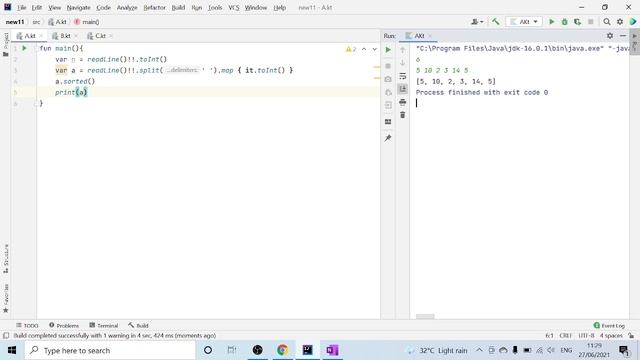Open the AKt run configuration dropdown
Screen dimensions: 640x360
tap(524, 22)
